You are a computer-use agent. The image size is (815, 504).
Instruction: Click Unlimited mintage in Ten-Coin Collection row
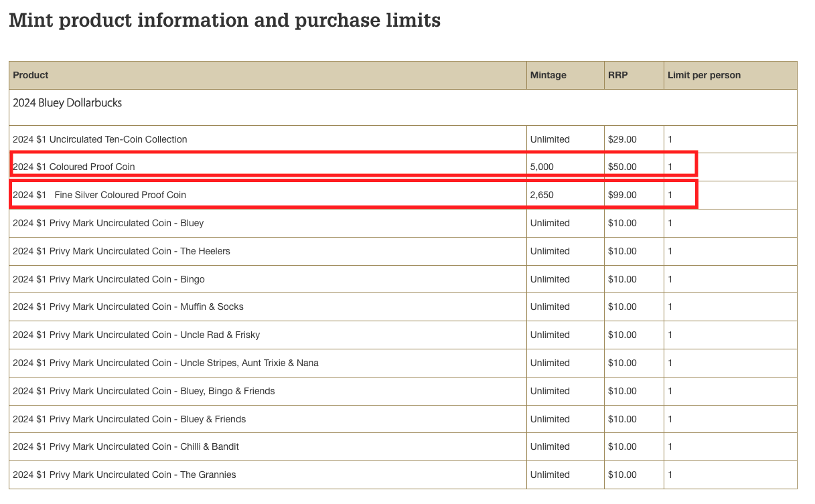coord(550,139)
